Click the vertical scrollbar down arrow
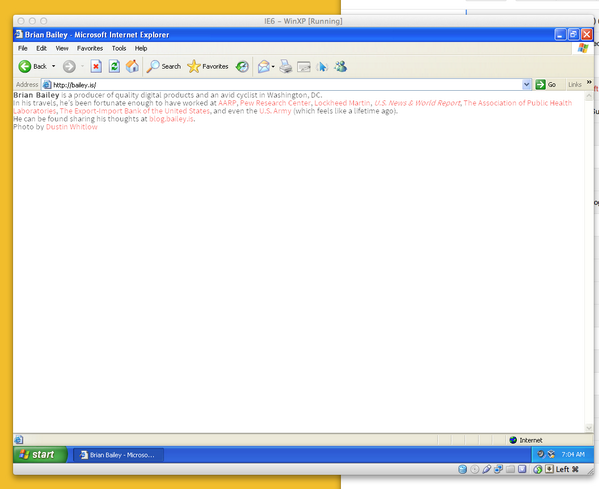 click(x=589, y=428)
